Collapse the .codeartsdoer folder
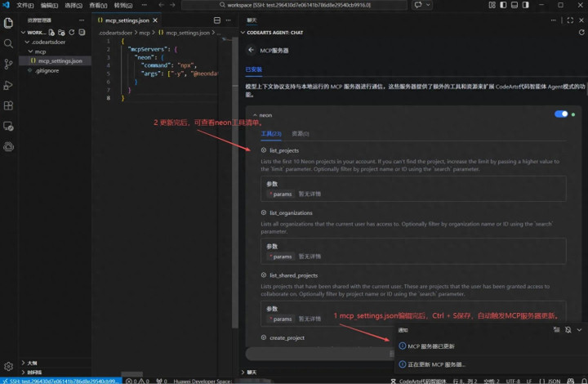Viewport: 588px width, 384px height. (x=27, y=41)
